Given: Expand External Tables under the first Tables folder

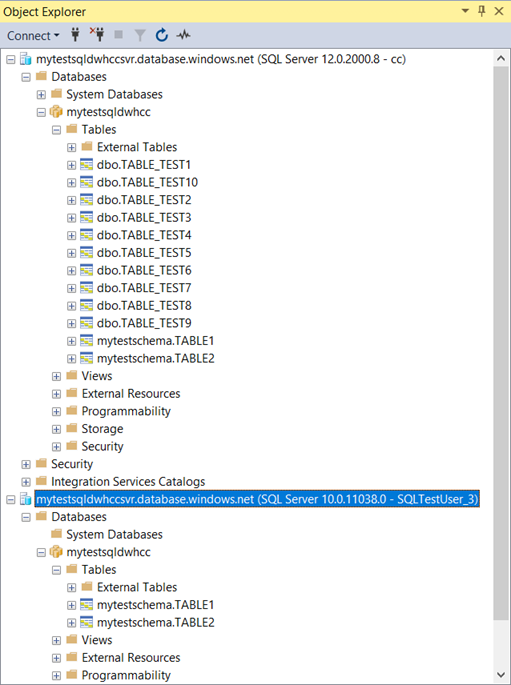Looking at the screenshot, I should 71,148.
